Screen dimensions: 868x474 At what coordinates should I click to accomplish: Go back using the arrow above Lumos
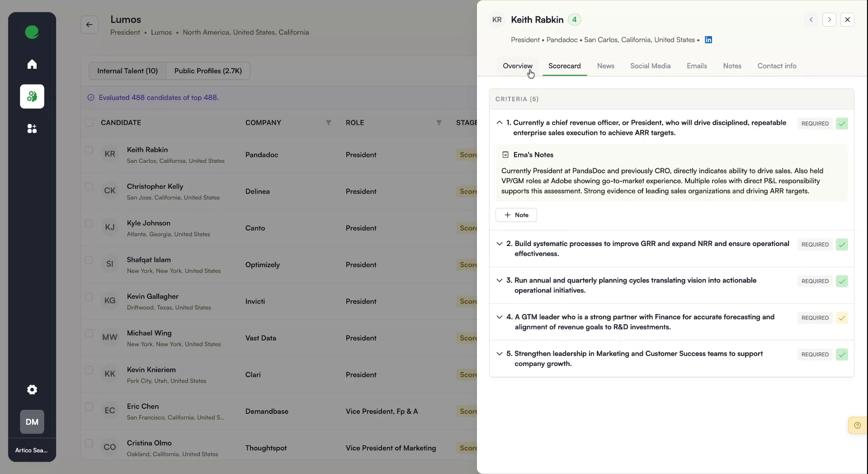(x=89, y=24)
